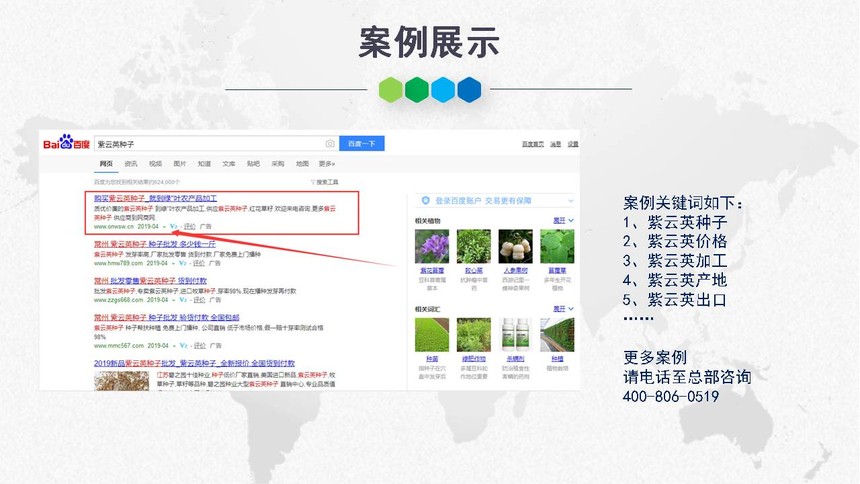Click the www.mmc567.com URL text

[x=118, y=346]
